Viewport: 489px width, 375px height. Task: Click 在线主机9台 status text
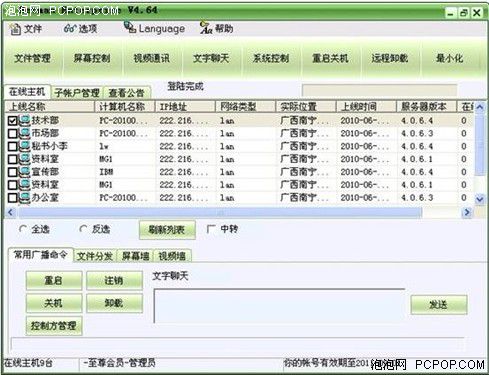point(28,363)
